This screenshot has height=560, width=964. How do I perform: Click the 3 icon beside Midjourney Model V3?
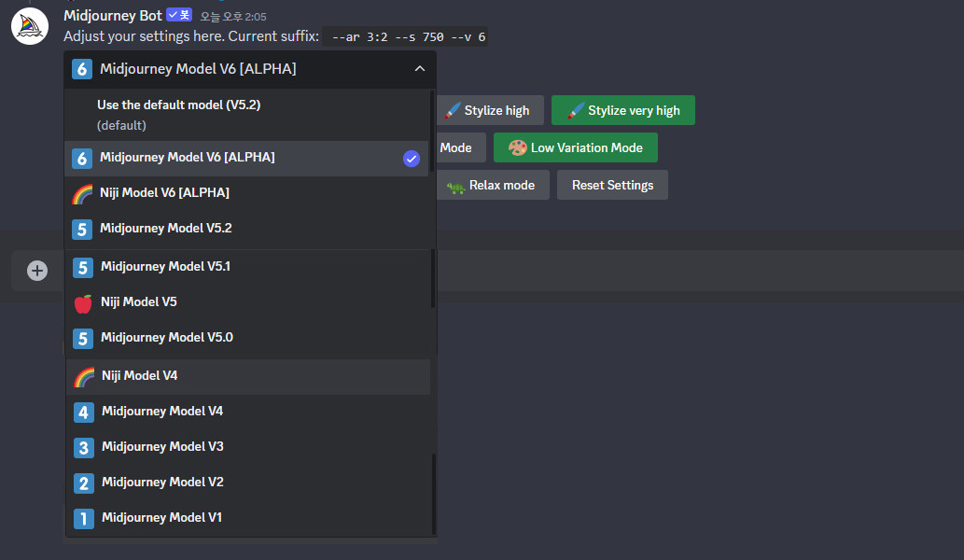pyautogui.click(x=84, y=448)
